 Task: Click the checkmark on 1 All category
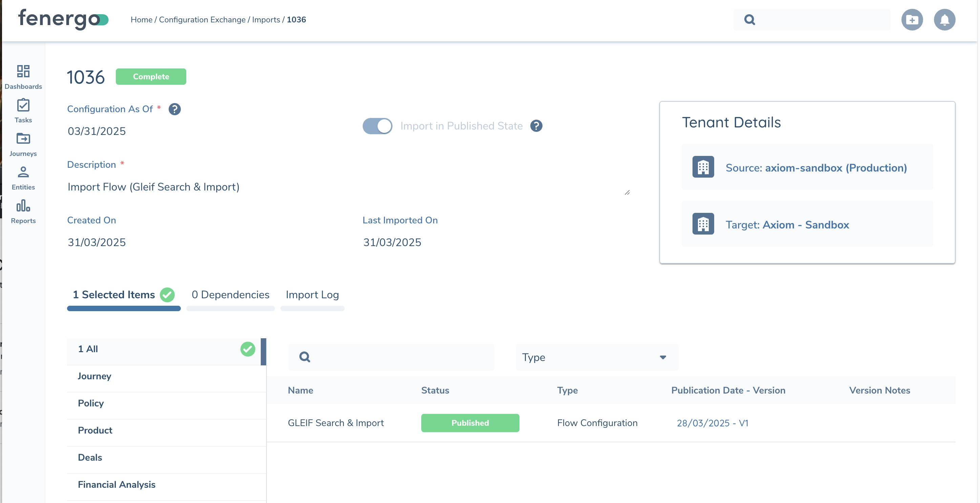(248, 349)
